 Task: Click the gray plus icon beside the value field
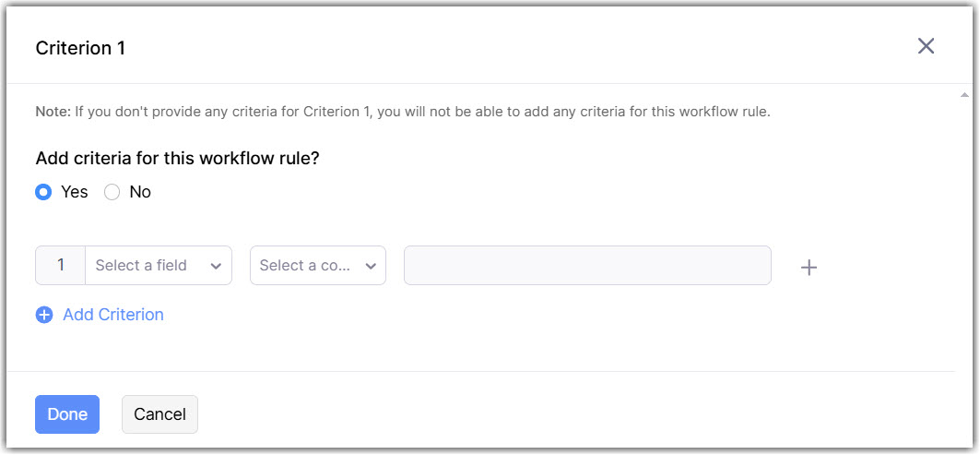coord(809,268)
